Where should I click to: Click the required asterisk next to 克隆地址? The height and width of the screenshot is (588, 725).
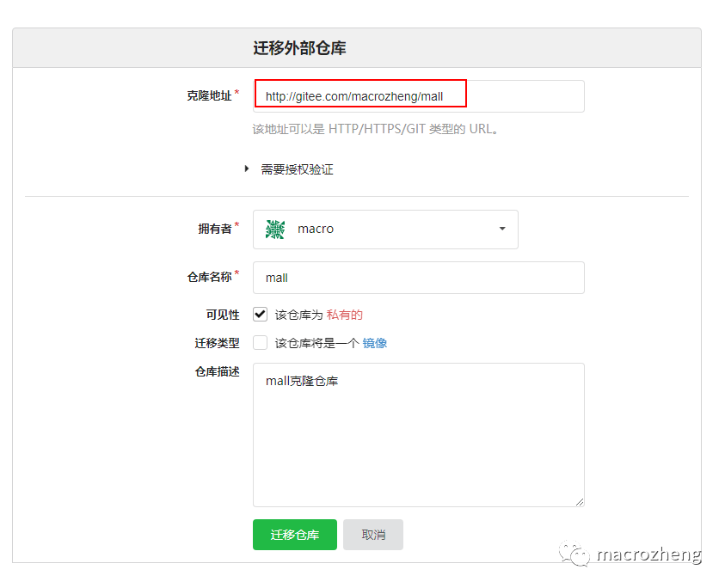point(238,90)
